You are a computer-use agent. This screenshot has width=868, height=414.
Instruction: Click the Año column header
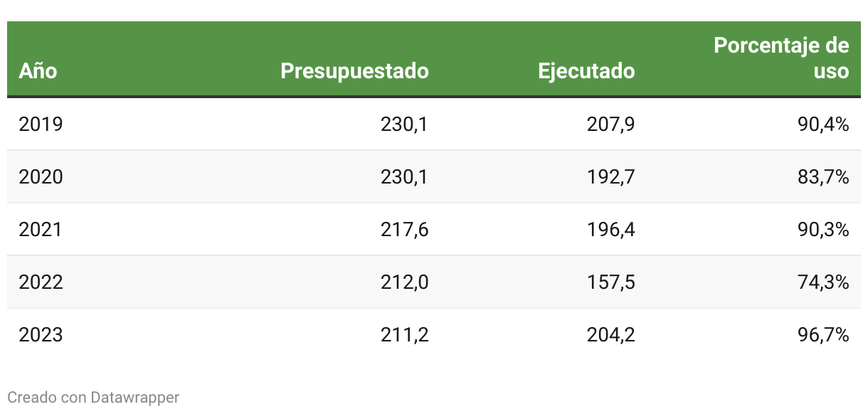(x=38, y=71)
